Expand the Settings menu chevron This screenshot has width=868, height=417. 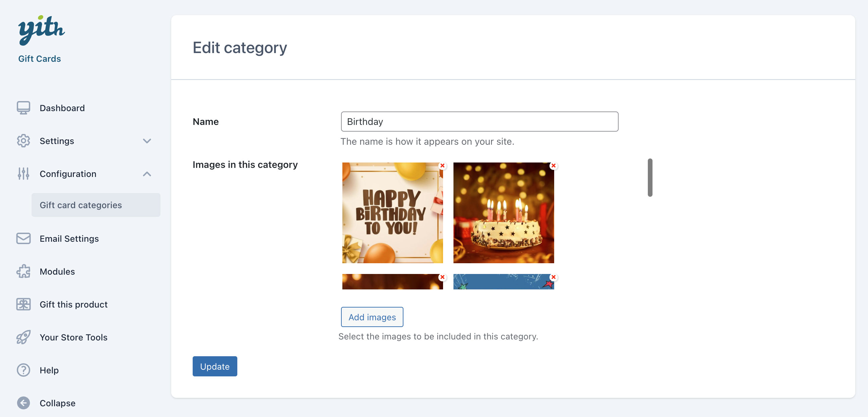[x=147, y=141]
